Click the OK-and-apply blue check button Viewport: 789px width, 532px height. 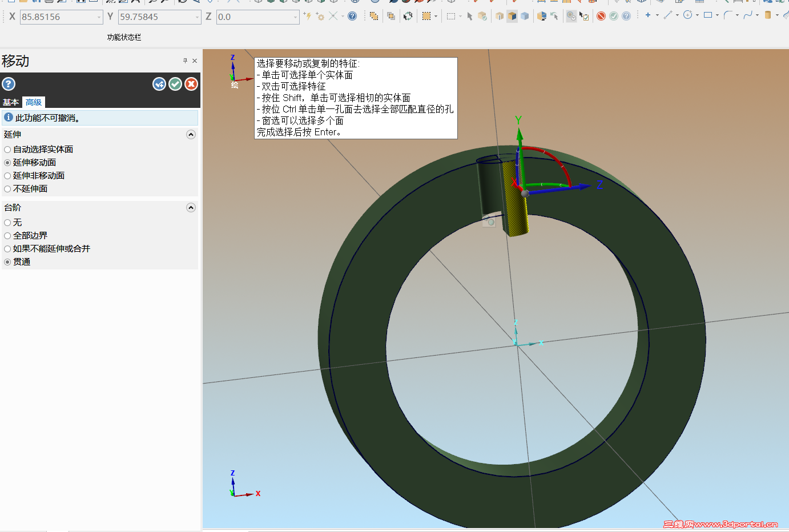[159, 84]
